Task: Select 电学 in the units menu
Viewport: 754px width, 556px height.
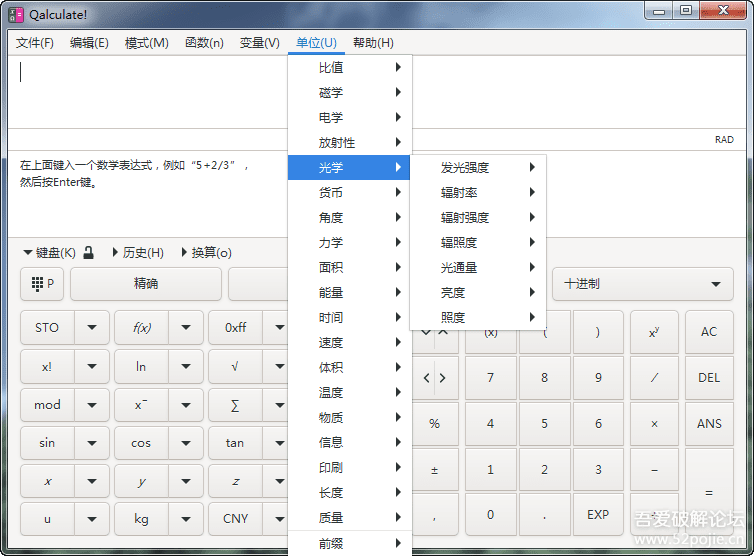Action: [x=350, y=117]
